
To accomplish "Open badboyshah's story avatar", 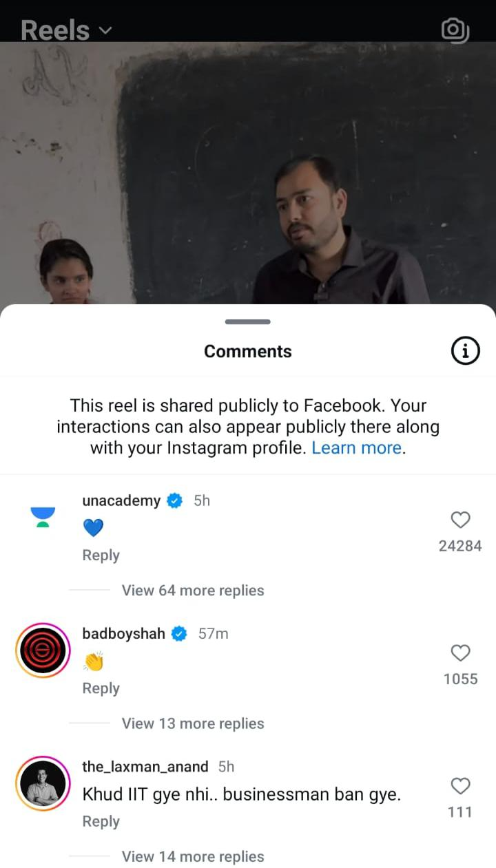I will 43,650.
